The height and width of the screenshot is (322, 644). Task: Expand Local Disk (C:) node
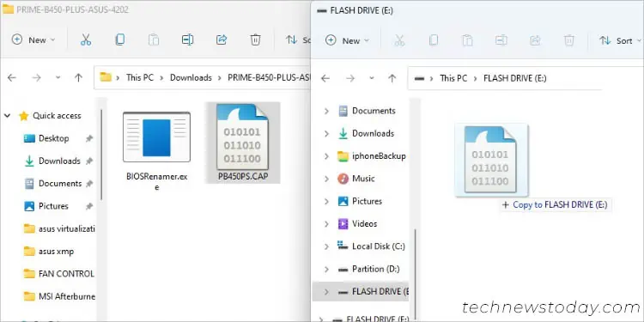tap(326, 246)
